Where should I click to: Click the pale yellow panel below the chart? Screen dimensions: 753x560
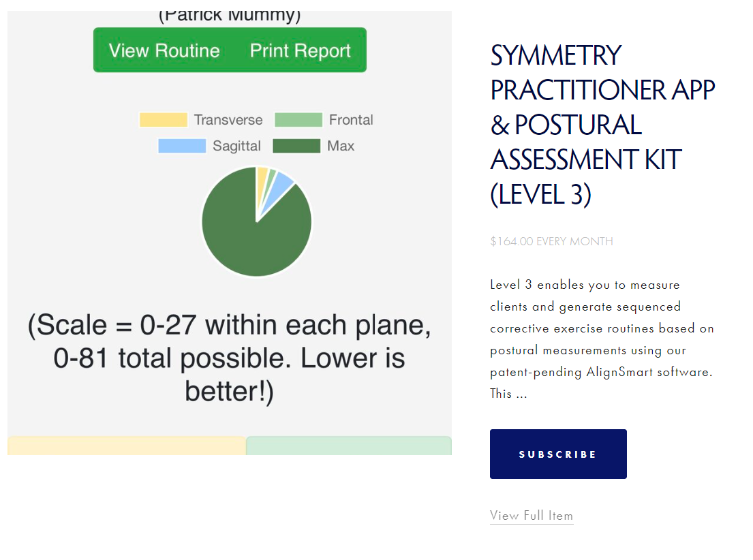pyautogui.click(x=126, y=446)
